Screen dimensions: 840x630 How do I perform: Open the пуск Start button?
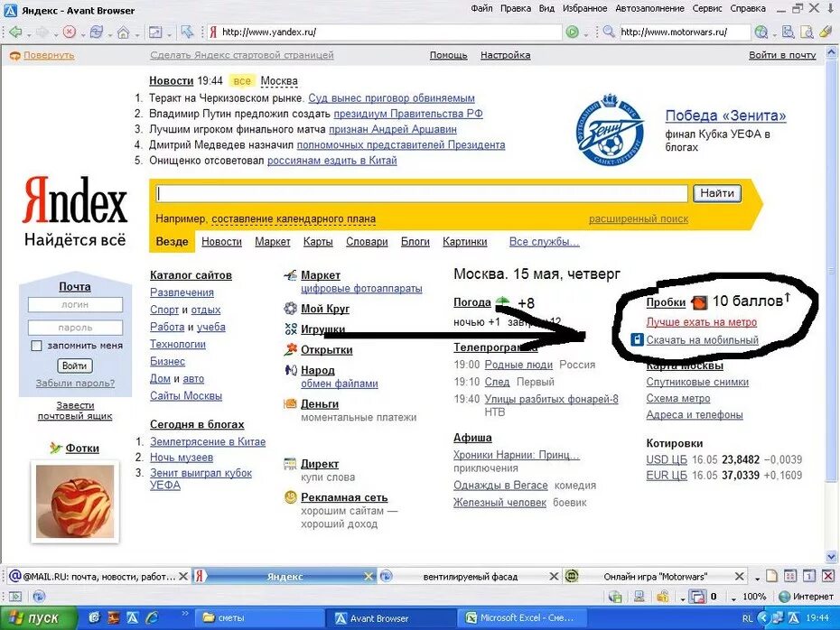click(38, 618)
